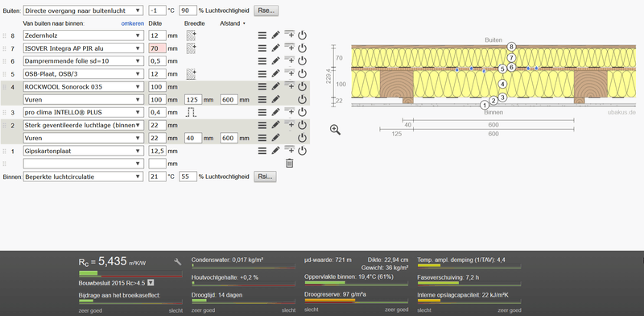Open the layer menu for Zedernholz
Image resolution: width=644 pixels, height=316 pixels.
point(262,35)
